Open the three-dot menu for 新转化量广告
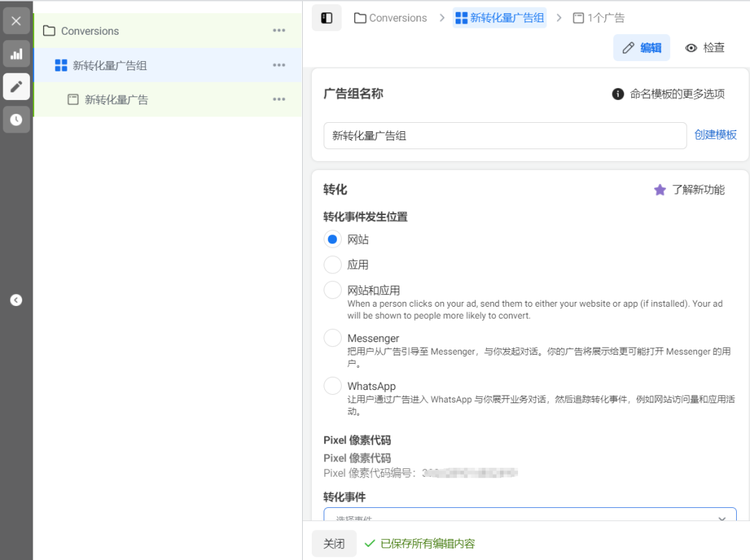 click(279, 99)
